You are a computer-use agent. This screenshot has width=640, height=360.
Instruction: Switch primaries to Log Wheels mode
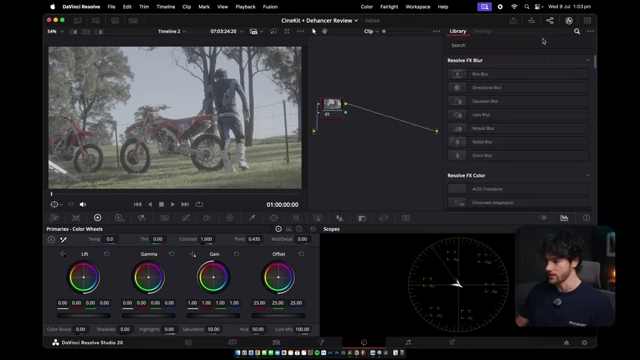pos(299,229)
